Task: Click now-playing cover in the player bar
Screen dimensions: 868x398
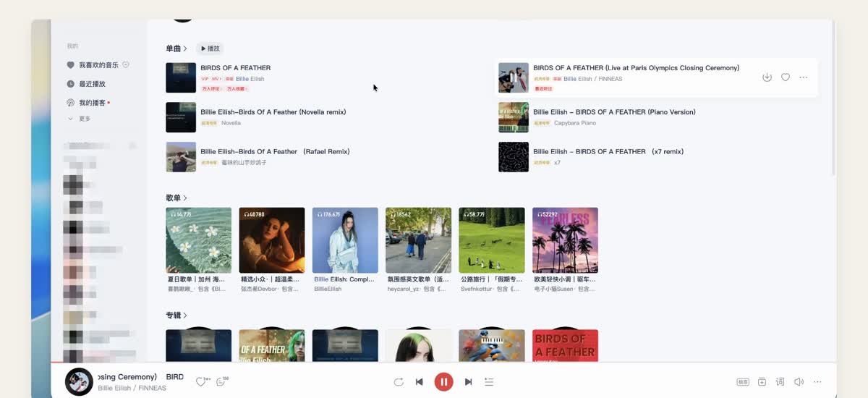Action: pos(79,382)
